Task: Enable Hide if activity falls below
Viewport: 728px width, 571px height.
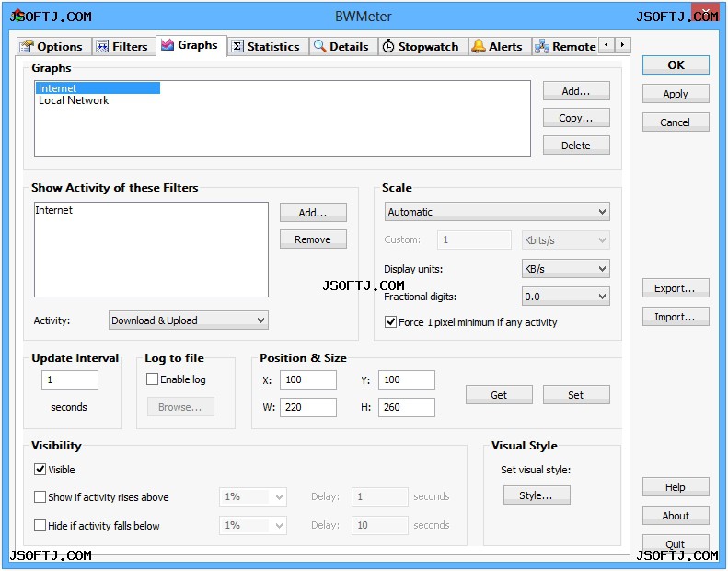Action: (40, 526)
